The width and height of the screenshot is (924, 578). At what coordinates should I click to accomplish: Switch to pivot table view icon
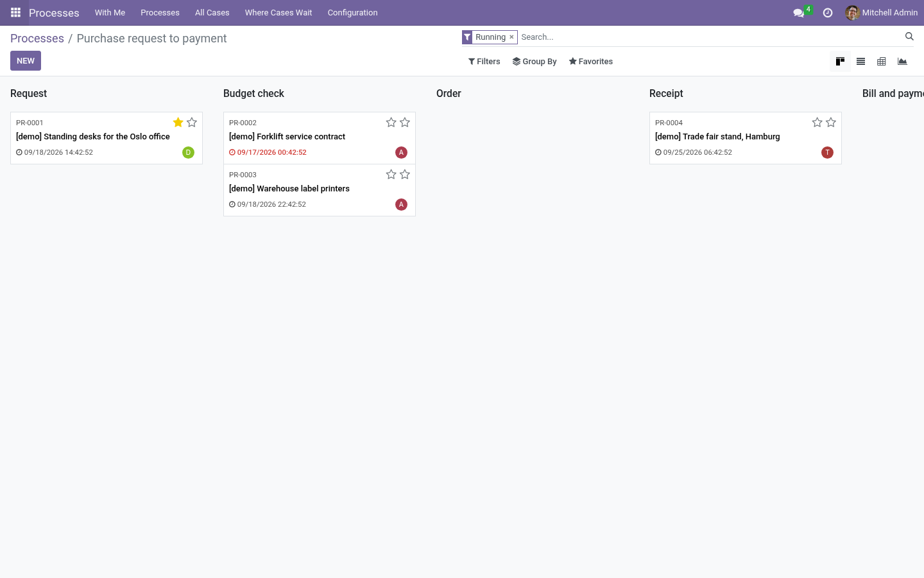pyautogui.click(x=882, y=62)
